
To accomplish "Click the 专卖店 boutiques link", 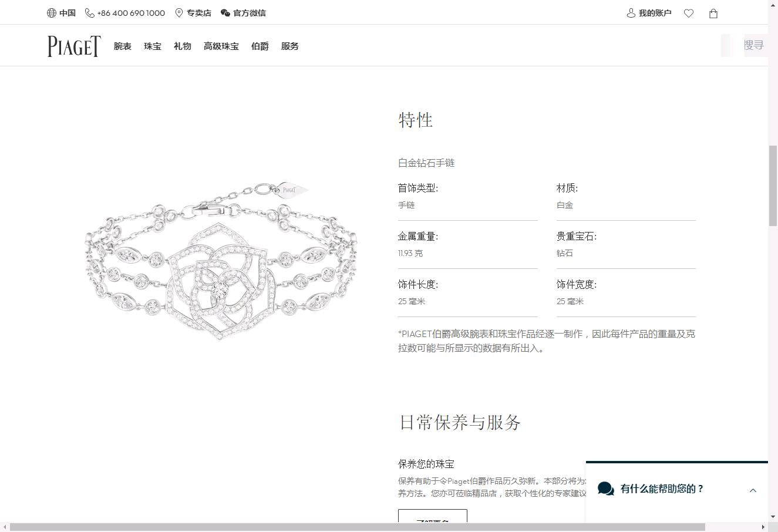I will tap(199, 13).
